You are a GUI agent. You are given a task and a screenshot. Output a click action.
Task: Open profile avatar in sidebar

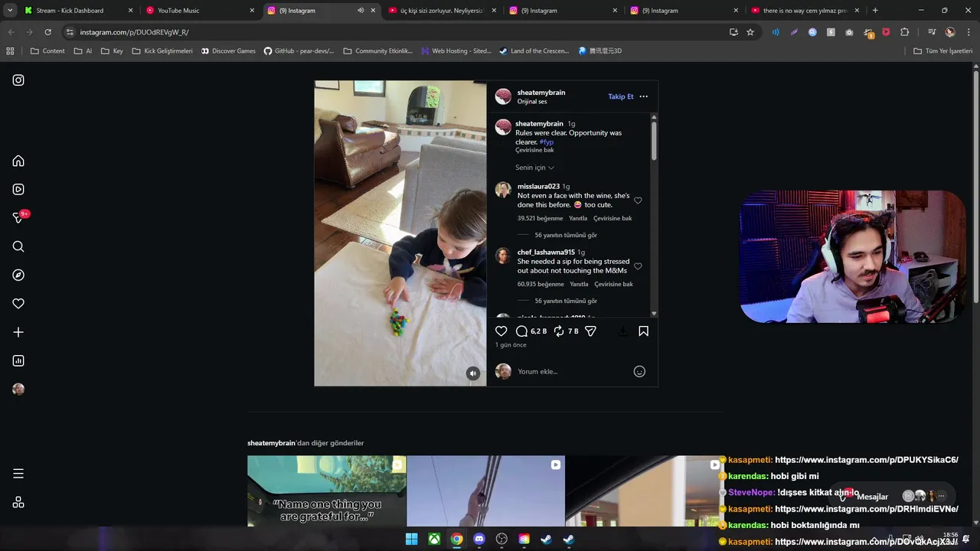coord(18,390)
